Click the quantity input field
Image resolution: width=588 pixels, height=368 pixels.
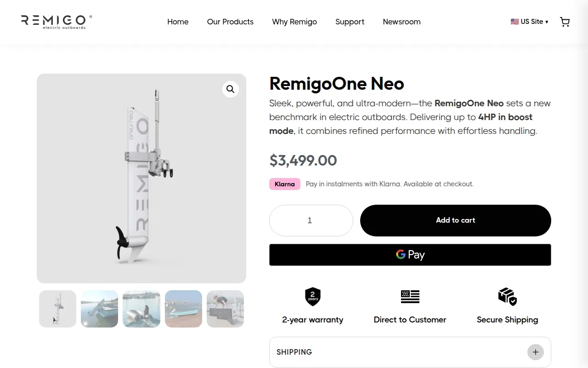[311, 220]
